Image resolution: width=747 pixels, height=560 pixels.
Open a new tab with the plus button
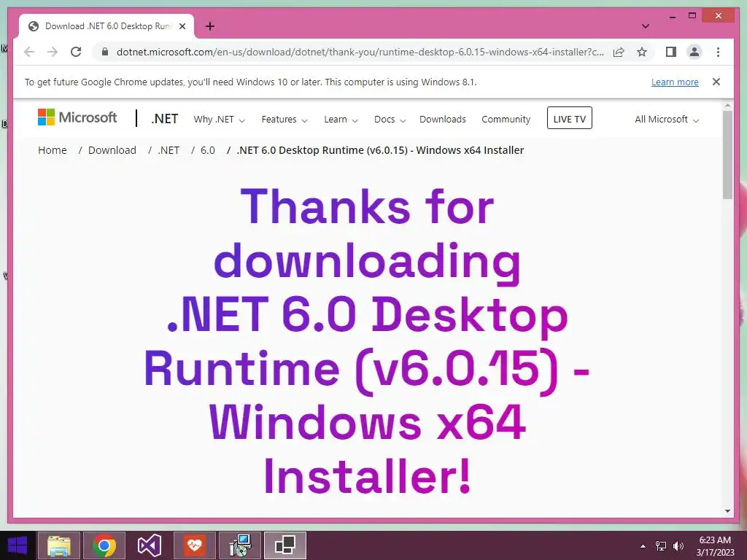click(x=209, y=26)
